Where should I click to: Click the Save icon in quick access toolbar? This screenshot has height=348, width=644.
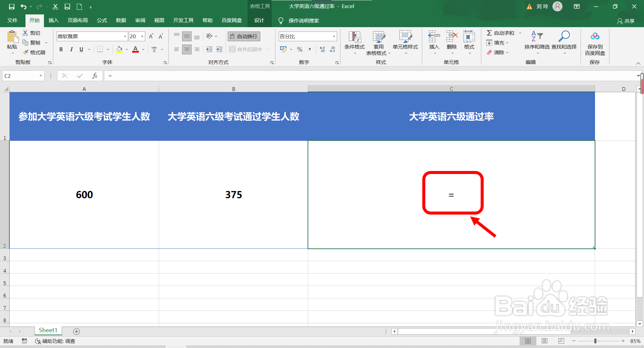click(11, 7)
